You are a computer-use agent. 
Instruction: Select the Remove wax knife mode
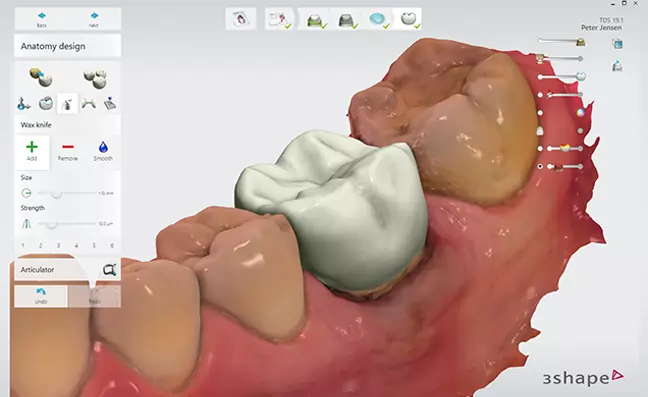pyautogui.click(x=68, y=152)
